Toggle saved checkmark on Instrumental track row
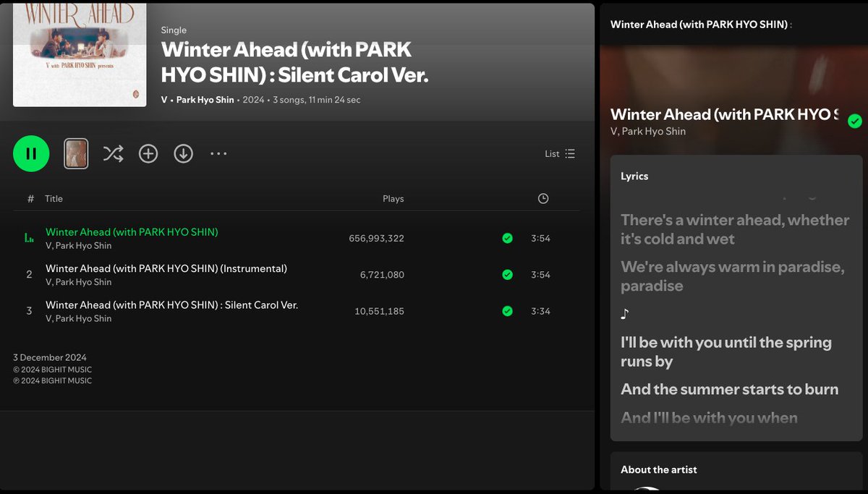Image resolution: width=868 pixels, height=494 pixels. [507, 274]
